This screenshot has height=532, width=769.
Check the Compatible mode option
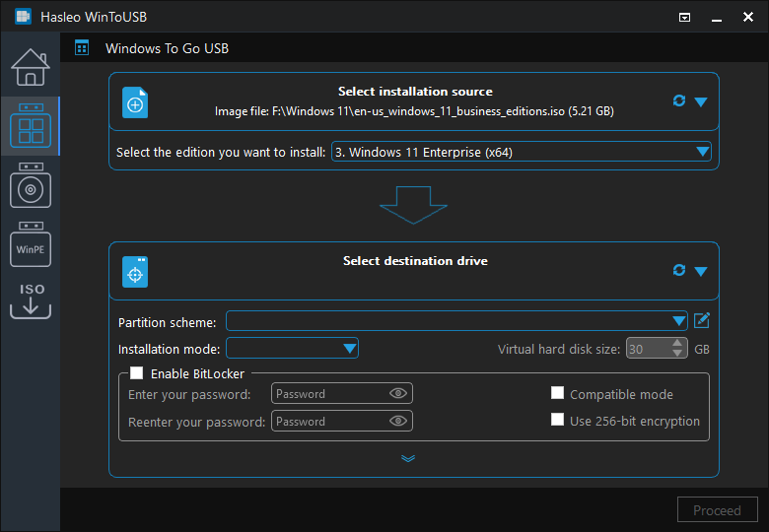tap(557, 393)
